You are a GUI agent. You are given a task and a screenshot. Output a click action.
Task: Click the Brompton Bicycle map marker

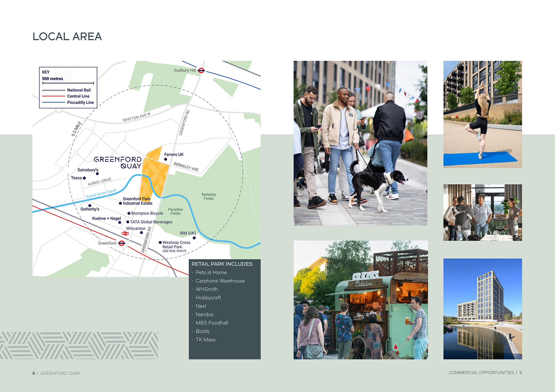click(x=129, y=213)
